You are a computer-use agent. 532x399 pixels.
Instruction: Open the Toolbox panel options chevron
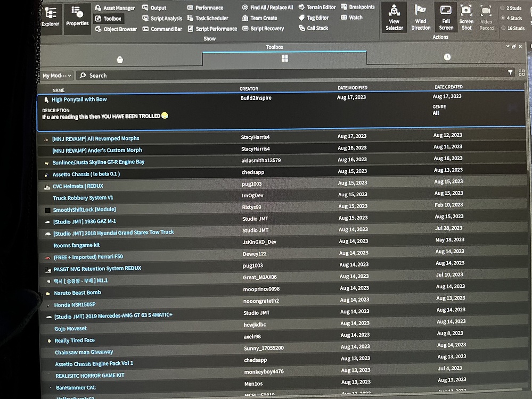(x=508, y=46)
